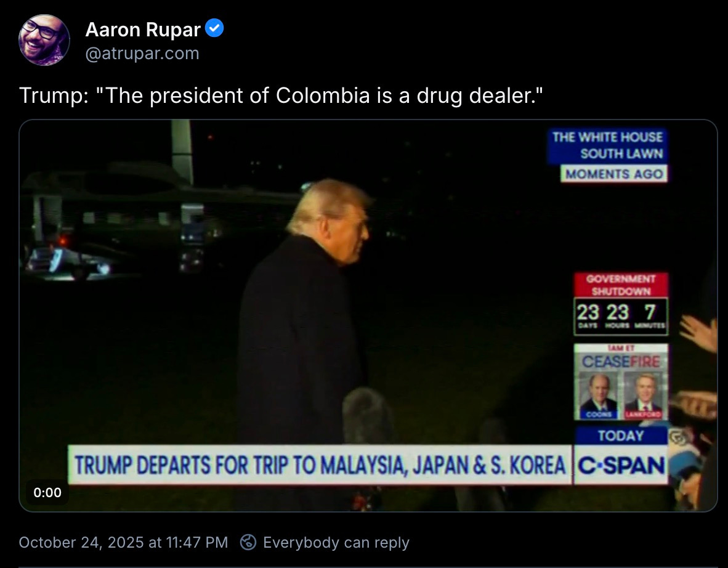Image resolution: width=728 pixels, height=568 pixels.
Task: Select the 'Everybody can reply' label
Action: point(336,542)
